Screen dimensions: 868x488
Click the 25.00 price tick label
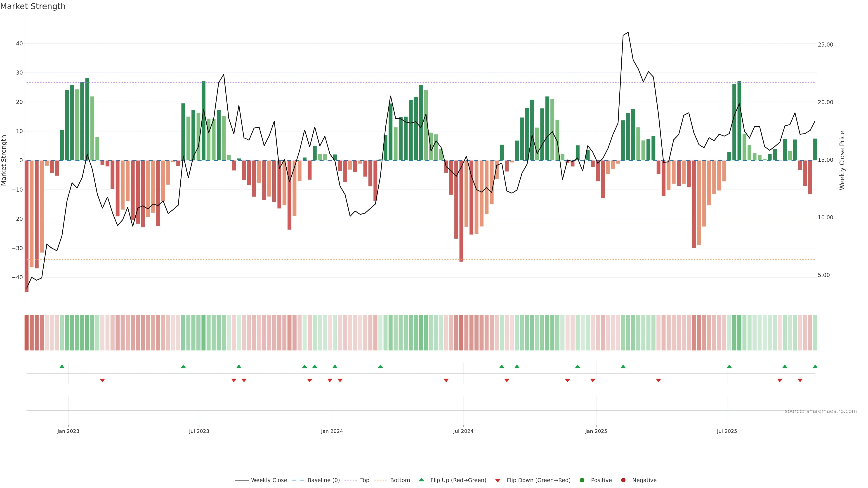825,45
